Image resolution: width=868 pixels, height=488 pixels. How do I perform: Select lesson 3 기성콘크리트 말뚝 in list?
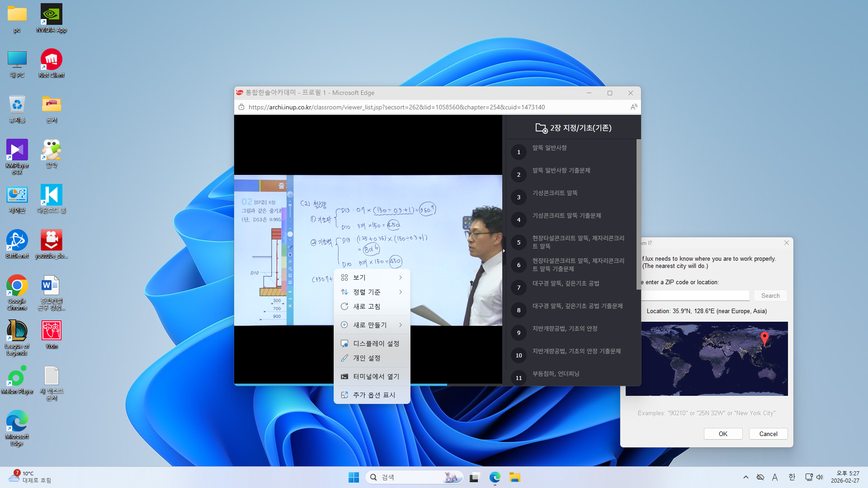(x=555, y=193)
